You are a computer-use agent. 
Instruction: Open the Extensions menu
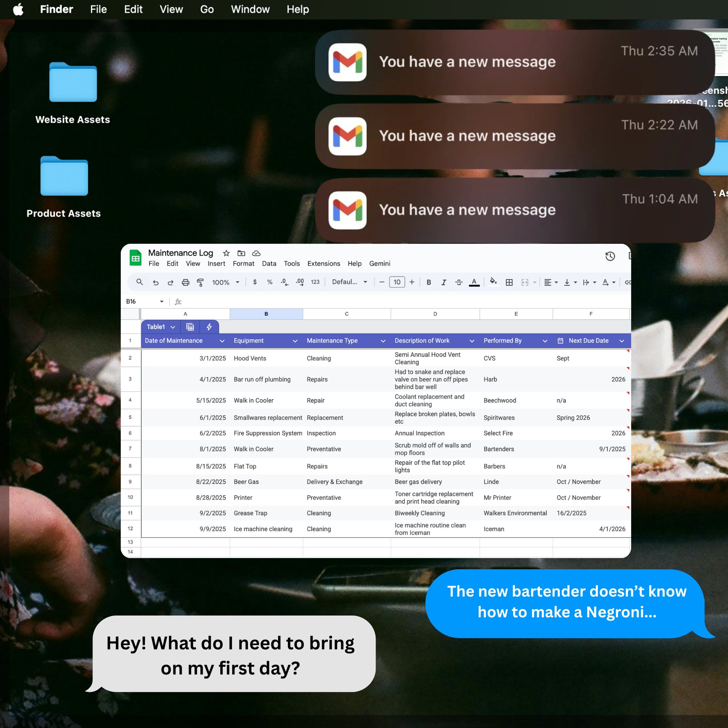coord(324,264)
